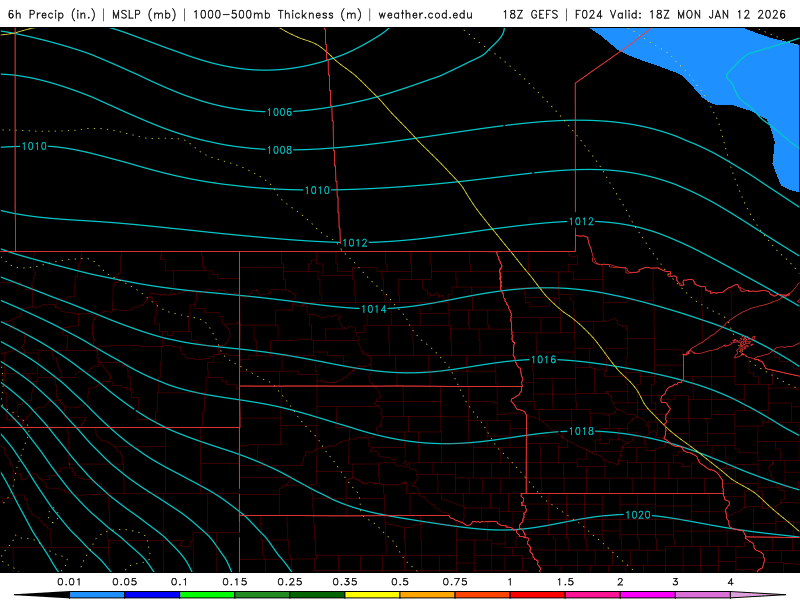Click the '6h Precip (in.)' header label
800x600 pixels.
coord(52,14)
